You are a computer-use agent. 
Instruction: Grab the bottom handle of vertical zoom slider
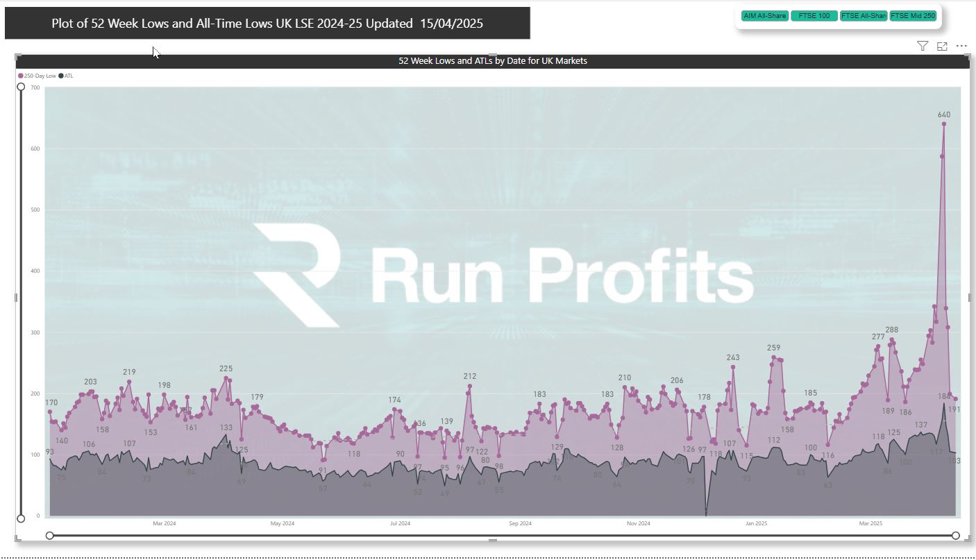21,518
